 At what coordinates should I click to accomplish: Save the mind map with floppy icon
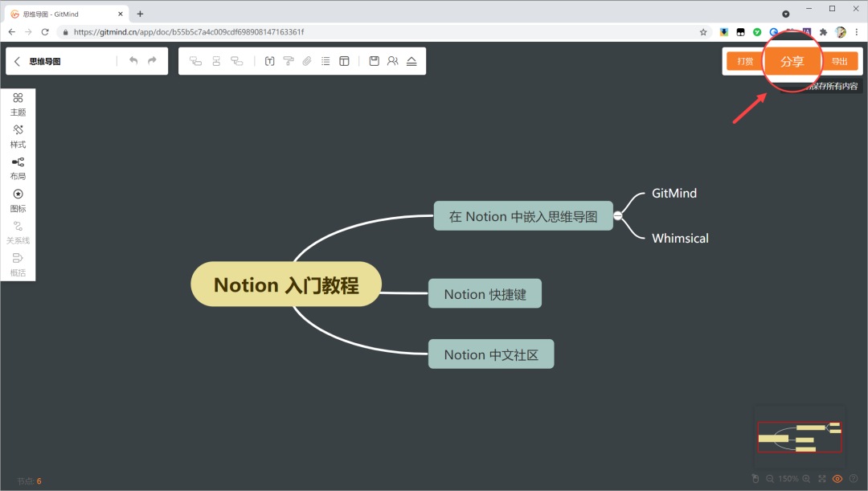click(x=375, y=61)
